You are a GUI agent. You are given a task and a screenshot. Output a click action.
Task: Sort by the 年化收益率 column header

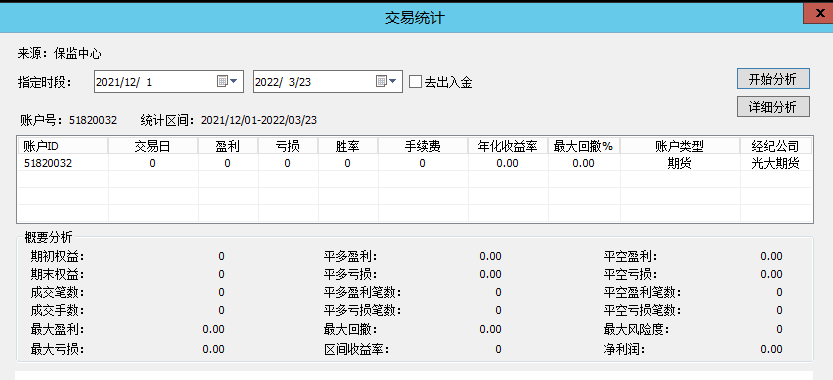tap(508, 146)
